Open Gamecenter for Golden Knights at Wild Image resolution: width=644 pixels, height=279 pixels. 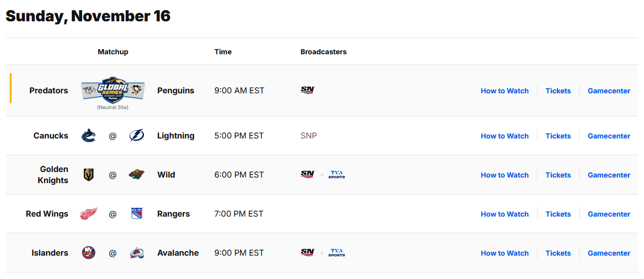(x=609, y=175)
